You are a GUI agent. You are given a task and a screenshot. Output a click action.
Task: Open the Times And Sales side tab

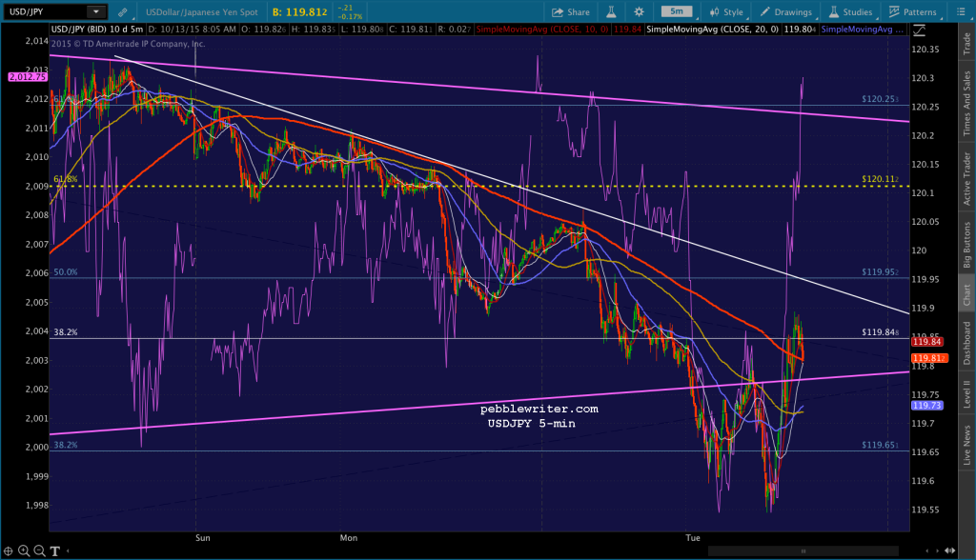tap(966, 103)
